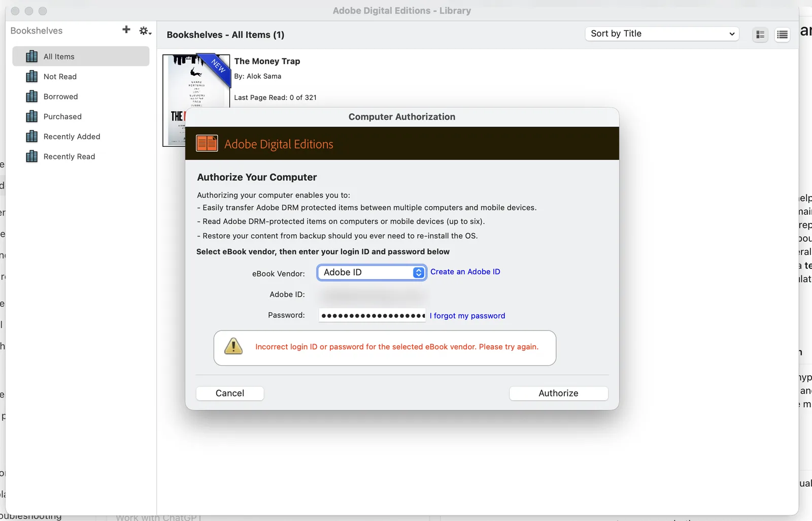812x521 pixels.
Task: Open the Sort by Title dropdown
Action: [662, 34]
